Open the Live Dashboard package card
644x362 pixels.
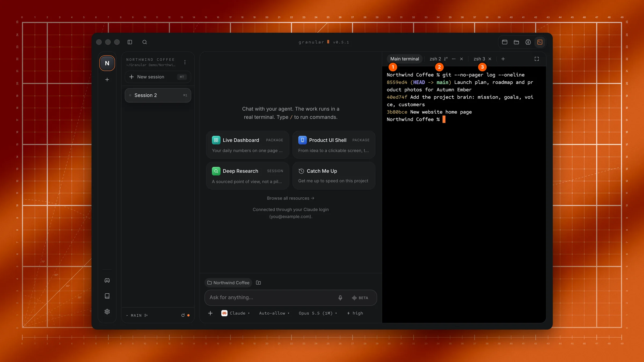[247, 145]
